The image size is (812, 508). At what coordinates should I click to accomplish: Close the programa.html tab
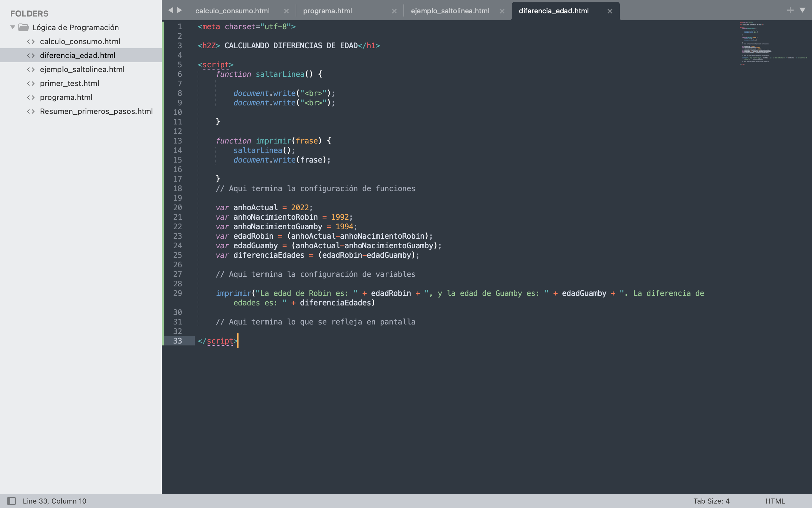[x=394, y=11]
